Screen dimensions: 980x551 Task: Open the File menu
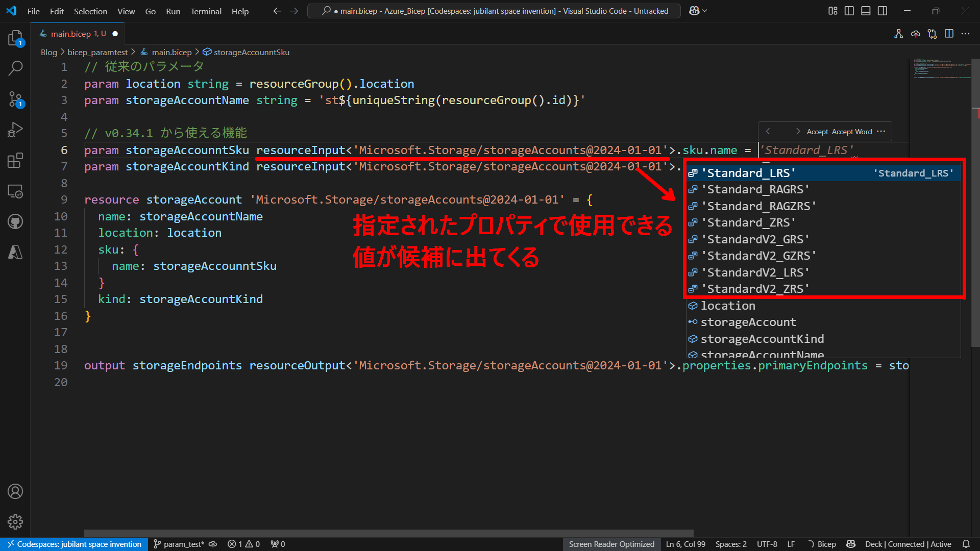pyautogui.click(x=34, y=11)
